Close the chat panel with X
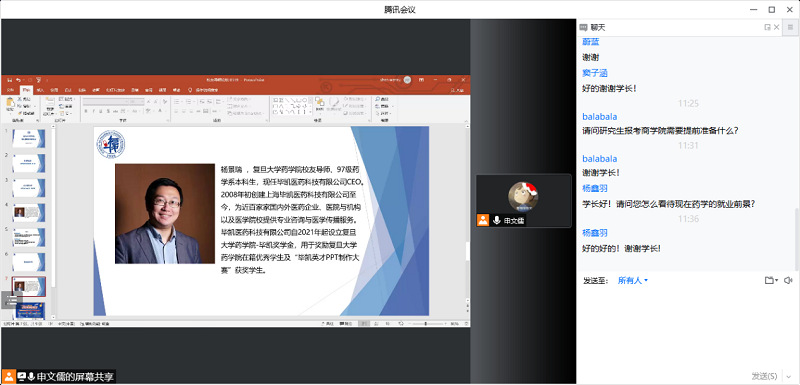Screen dimensions: 800x385 coord(777,28)
